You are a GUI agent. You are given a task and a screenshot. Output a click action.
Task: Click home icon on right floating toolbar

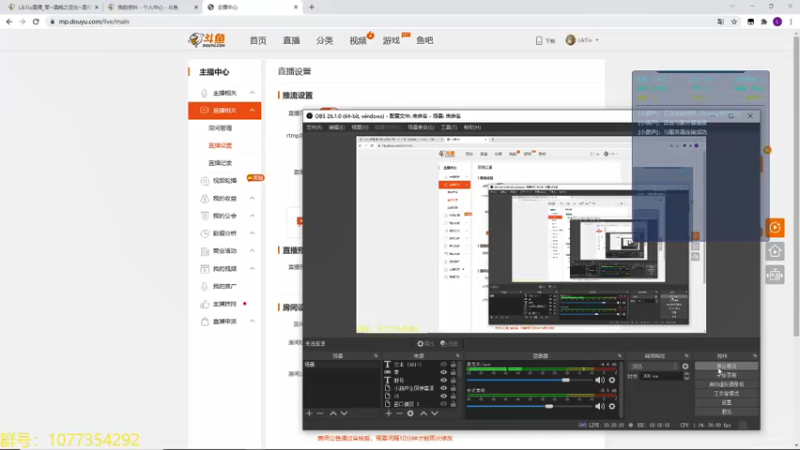click(x=774, y=251)
